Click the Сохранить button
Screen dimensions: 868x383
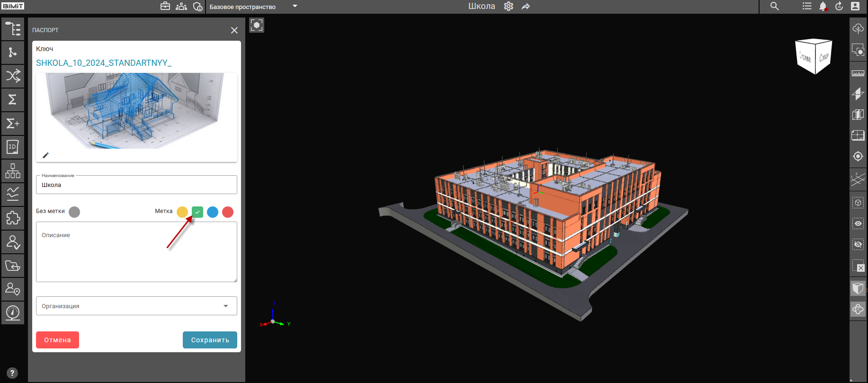pyautogui.click(x=210, y=340)
